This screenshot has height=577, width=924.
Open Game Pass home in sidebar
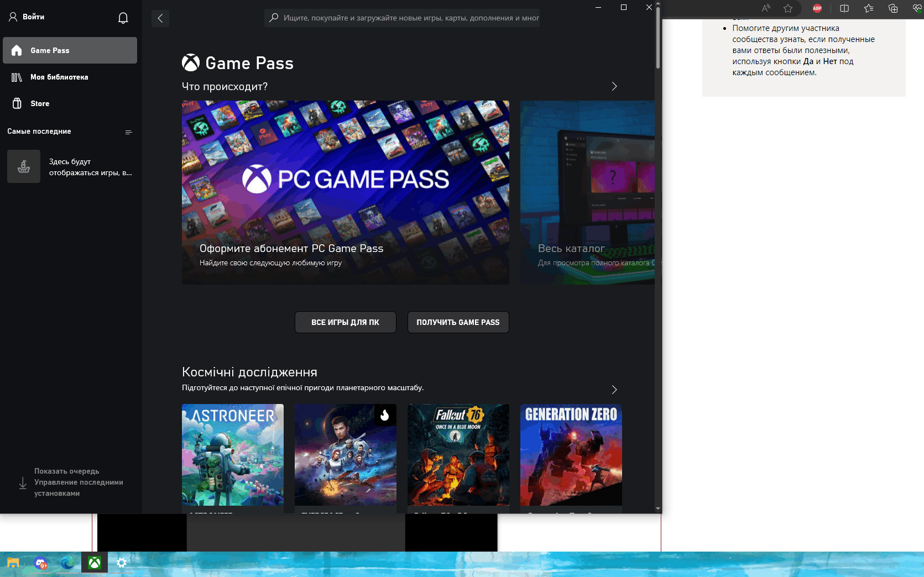(x=70, y=50)
